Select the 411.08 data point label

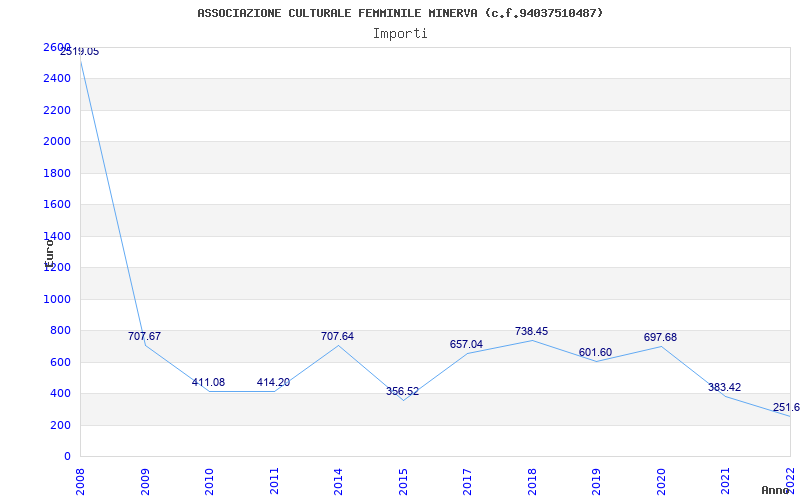pyautogui.click(x=208, y=382)
